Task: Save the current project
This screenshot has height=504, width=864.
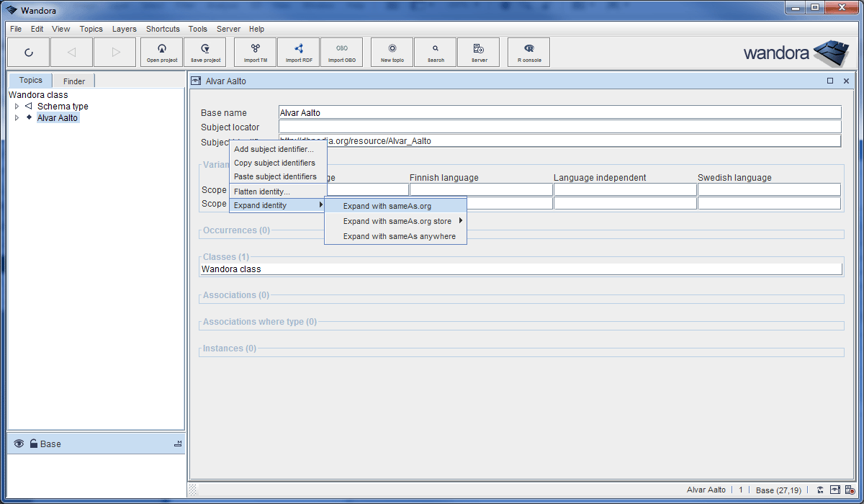Action: tap(205, 52)
